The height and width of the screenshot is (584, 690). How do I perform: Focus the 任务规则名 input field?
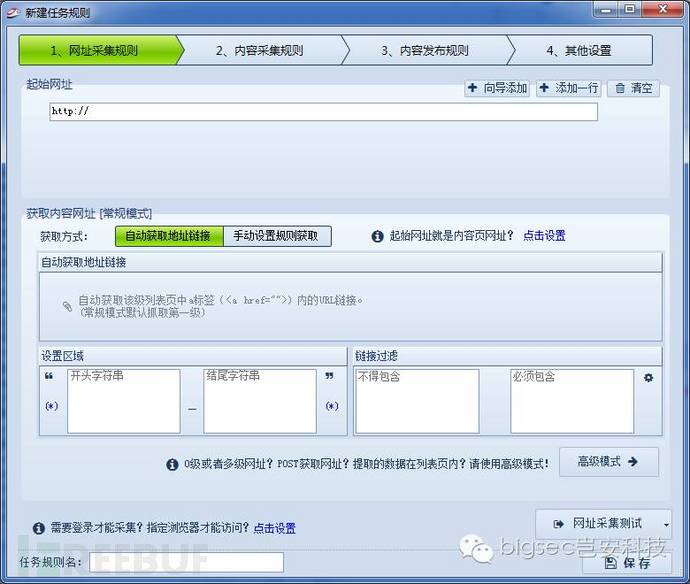[186, 562]
